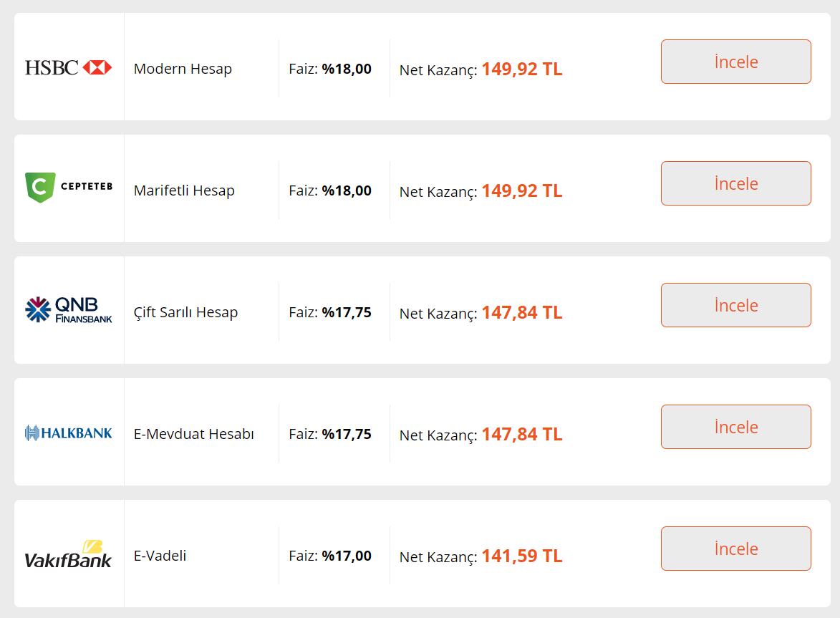Click the HSBC net kazanç 149,92 TL
This screenshot has height=618, width=840.
coord(521,69)
